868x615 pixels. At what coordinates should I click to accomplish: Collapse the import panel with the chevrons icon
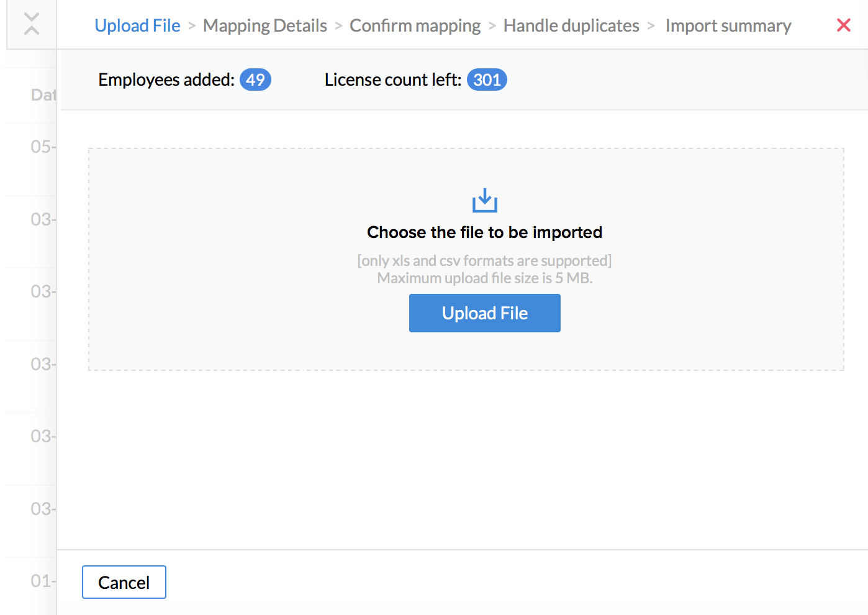coord(32,24)
